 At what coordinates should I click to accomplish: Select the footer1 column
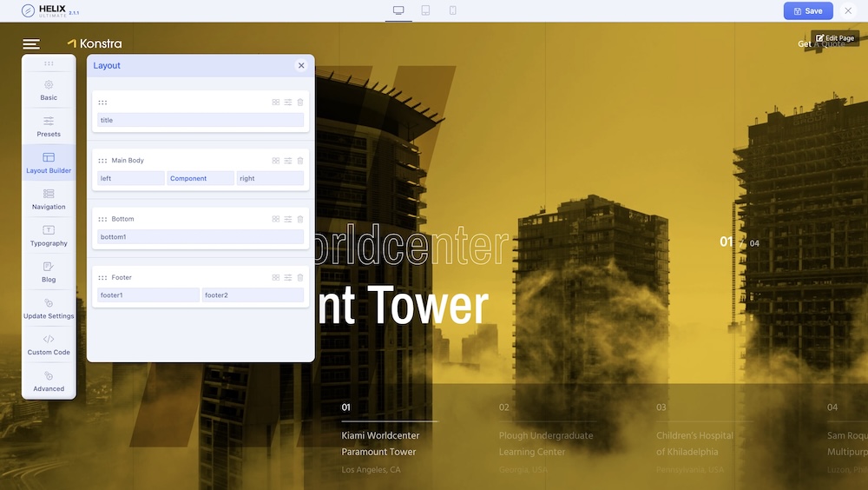point(148,295)
